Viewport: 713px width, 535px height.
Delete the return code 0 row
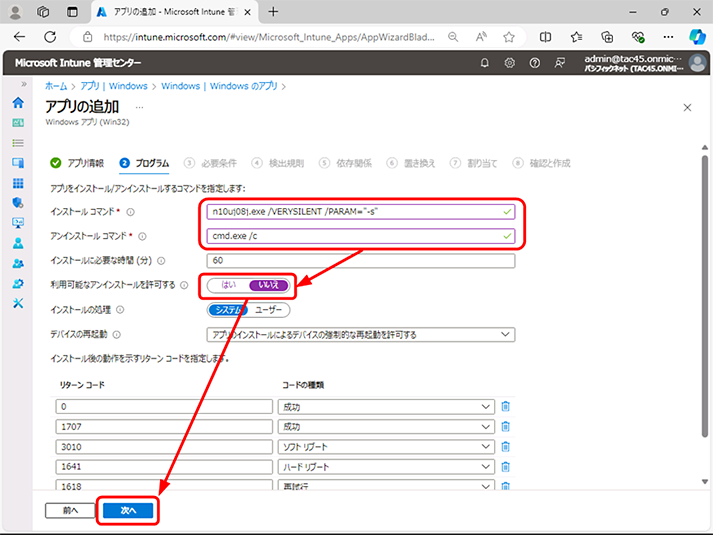(505, 406)
